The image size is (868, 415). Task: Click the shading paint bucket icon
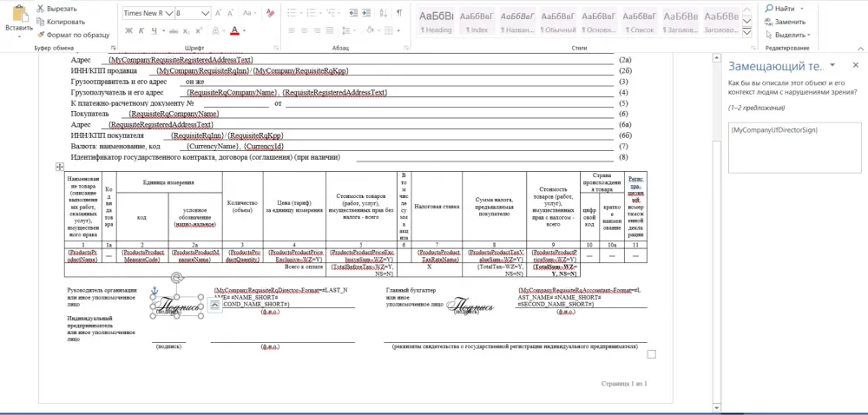[372, 30]
